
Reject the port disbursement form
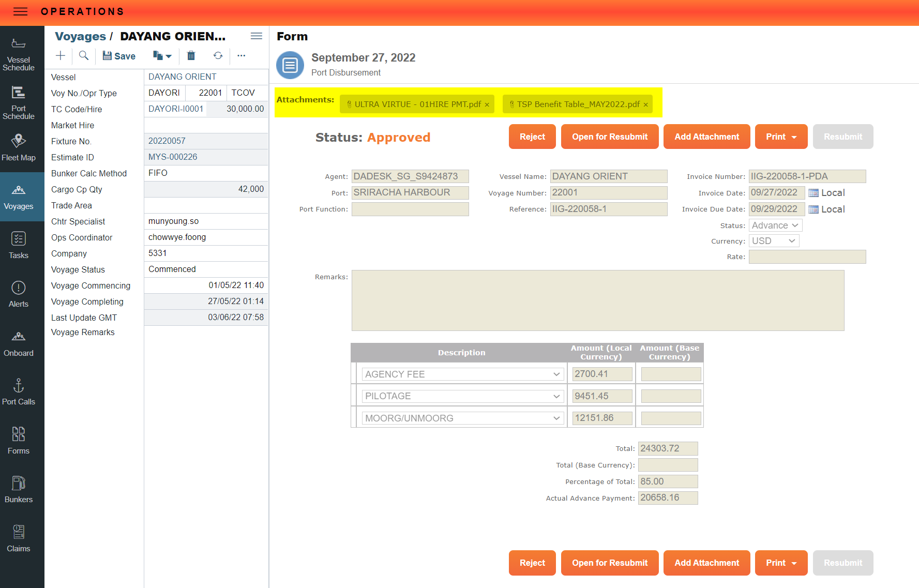click(x=532, y=137)
